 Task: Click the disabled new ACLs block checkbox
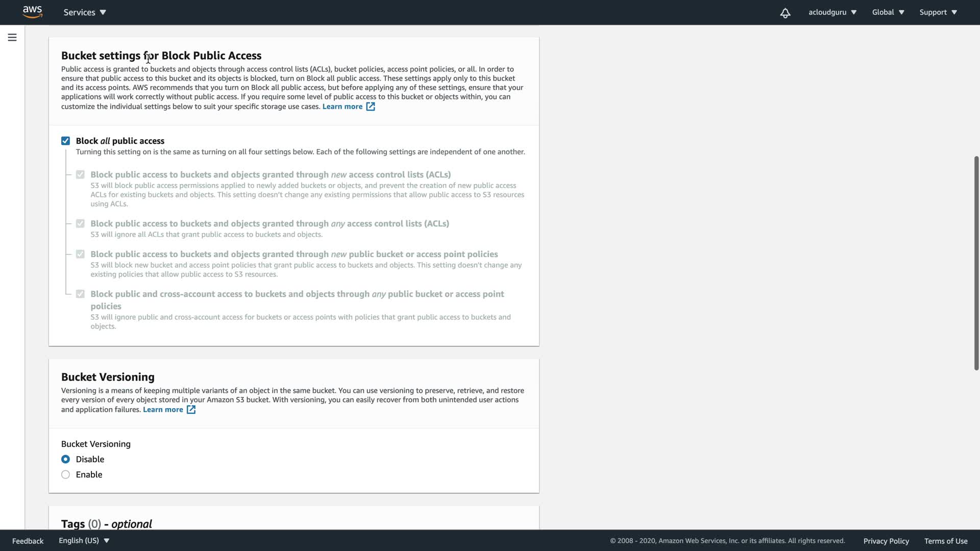(x=80, y=174)
